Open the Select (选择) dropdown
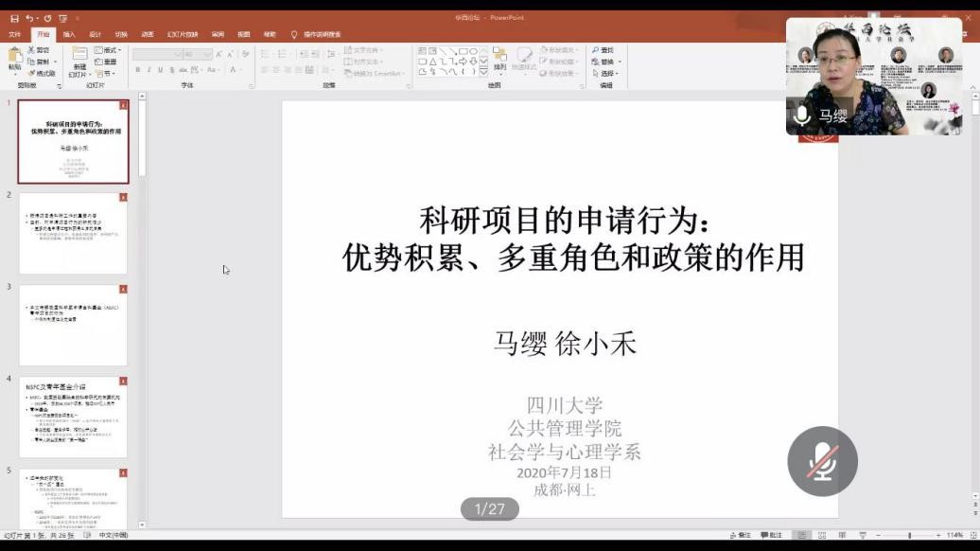980x551 pixels. [606, 73]
